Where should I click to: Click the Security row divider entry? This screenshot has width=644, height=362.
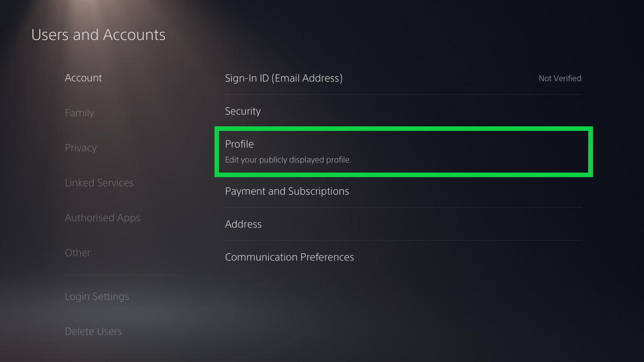coord(402,111)
